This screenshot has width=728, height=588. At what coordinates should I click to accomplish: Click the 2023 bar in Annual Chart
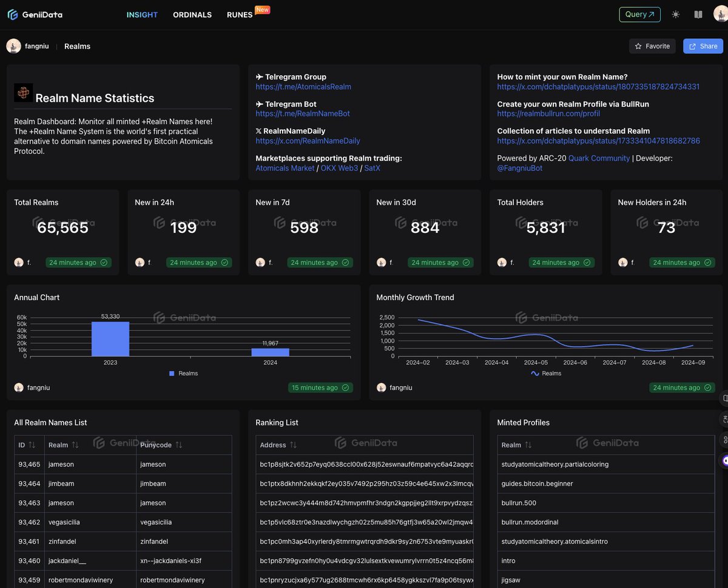(110, 339)
